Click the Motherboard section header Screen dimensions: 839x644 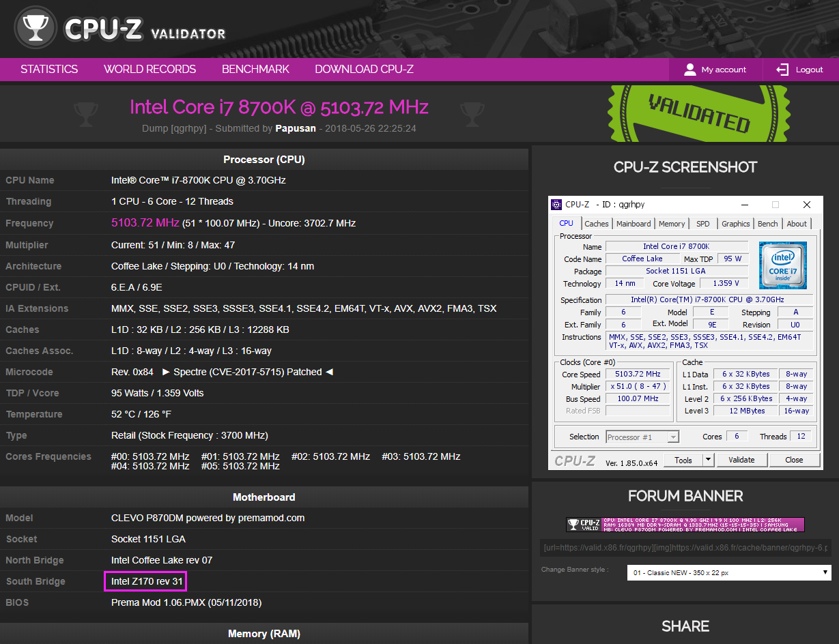tap(264, 497)
